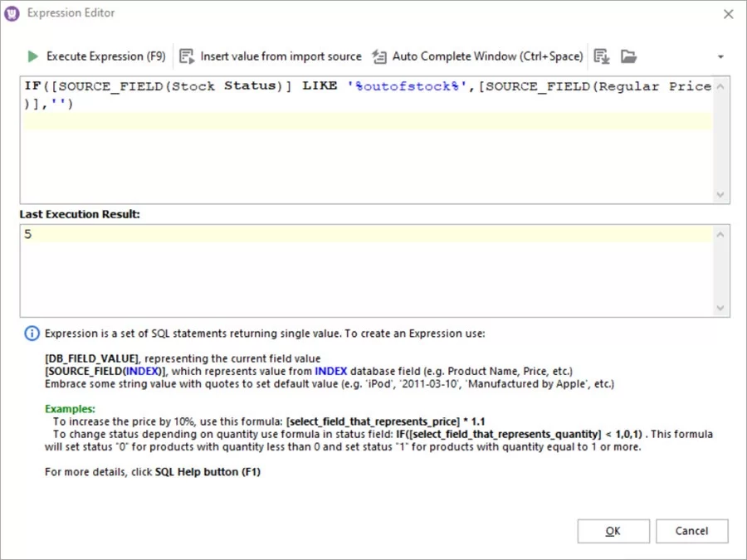Load an expression via the open folder icon
The height and width of the screenshot is (560, 747).
628,56
